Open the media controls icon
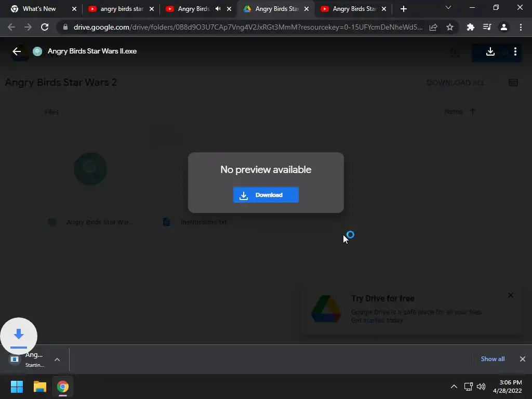 pos(487,27)
